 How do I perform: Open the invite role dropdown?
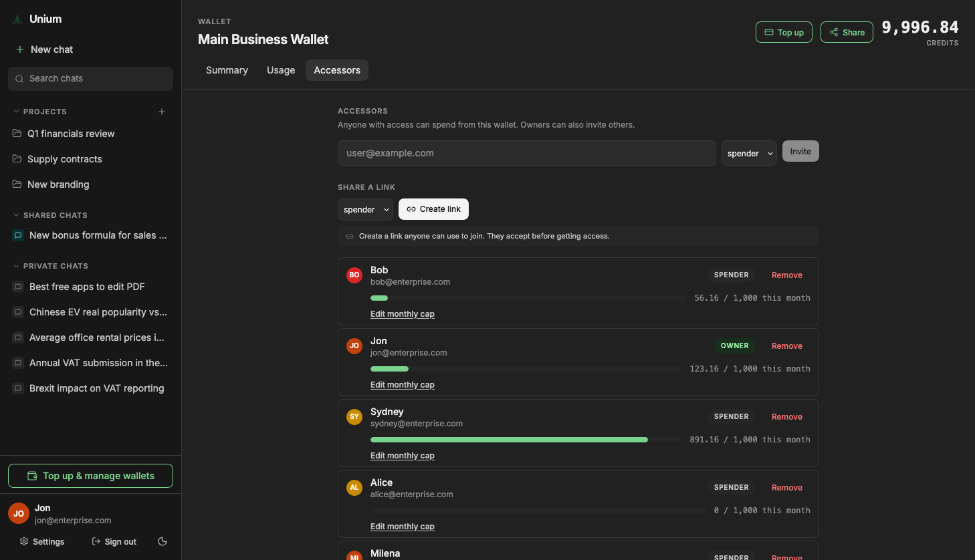(x=749, y=153)
